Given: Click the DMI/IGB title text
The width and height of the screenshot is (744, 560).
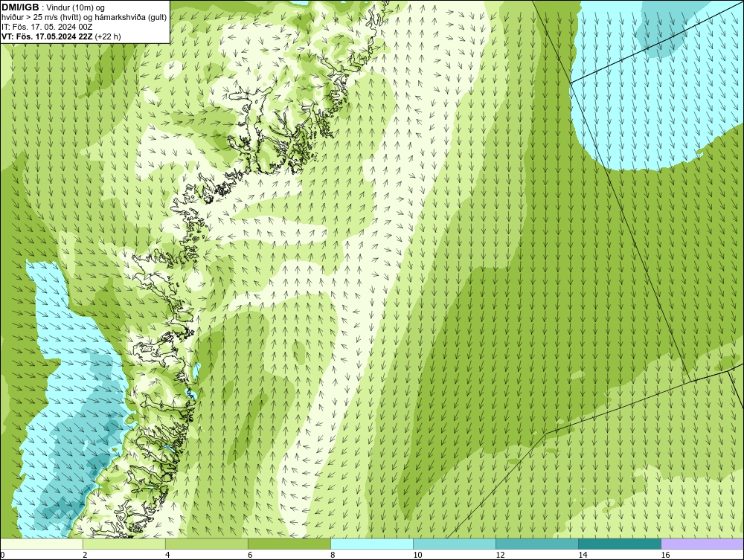Looking at the screenshot, I should pos(20,7).
